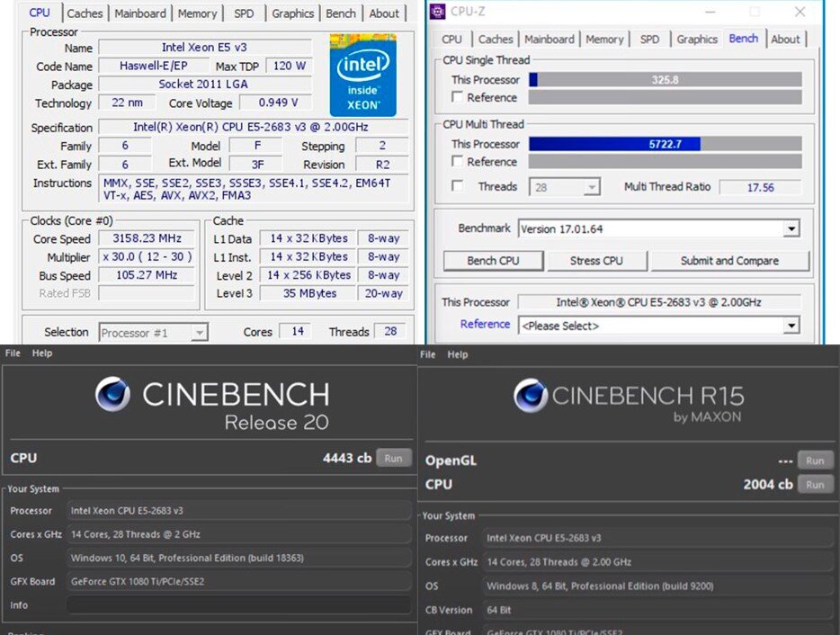
Task: Click the Multi Thread Ratio value 17.56
Action: click(x=760, y=187)
